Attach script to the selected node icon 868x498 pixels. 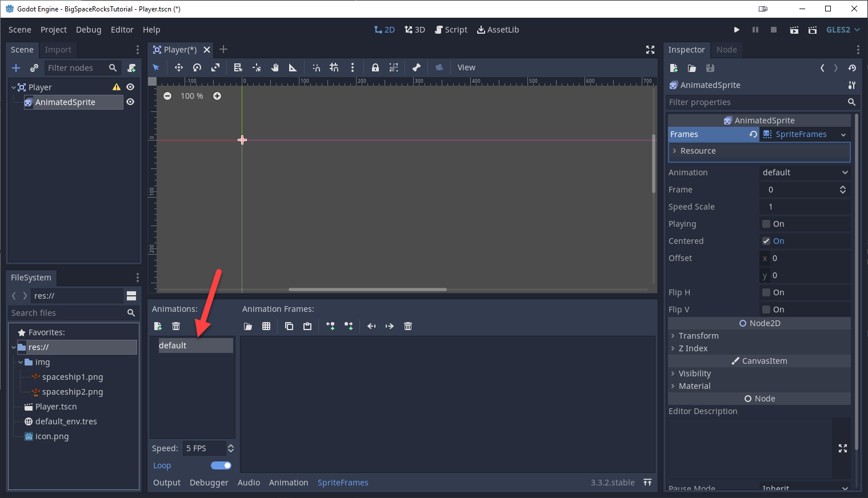[131, 68]
